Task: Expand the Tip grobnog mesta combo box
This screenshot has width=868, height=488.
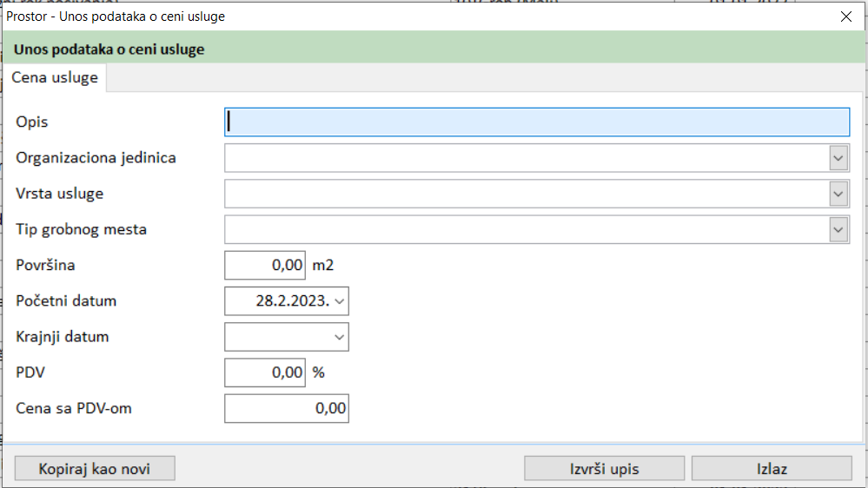Action: 838,230
